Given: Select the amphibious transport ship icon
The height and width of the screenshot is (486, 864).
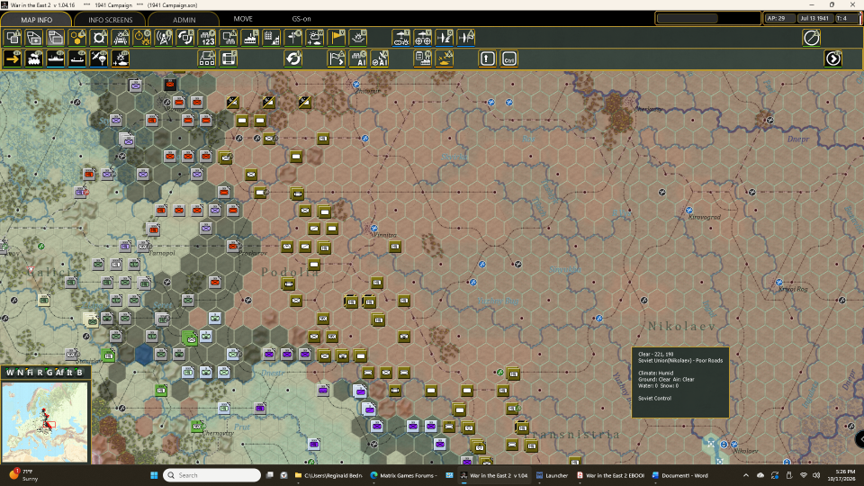Looking at the screenshot, I should click(77, 58).
